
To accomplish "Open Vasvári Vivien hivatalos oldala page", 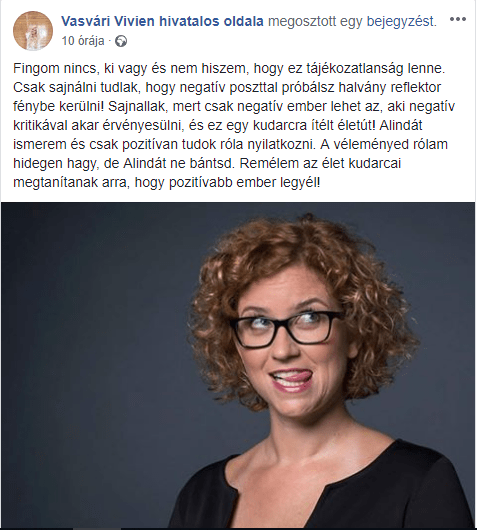I will point(162,21).
